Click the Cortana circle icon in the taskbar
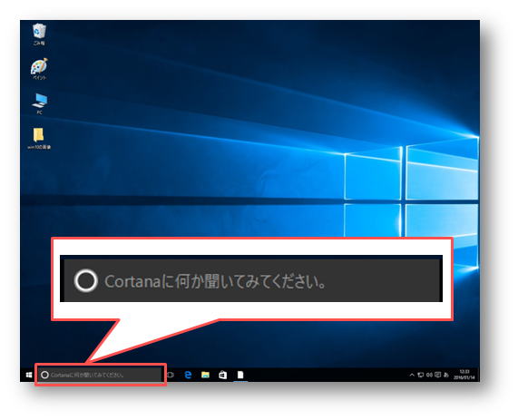Image resolution: width=518 pixels, height=420 pixels. pyautogui.click(x=44, y=375)
